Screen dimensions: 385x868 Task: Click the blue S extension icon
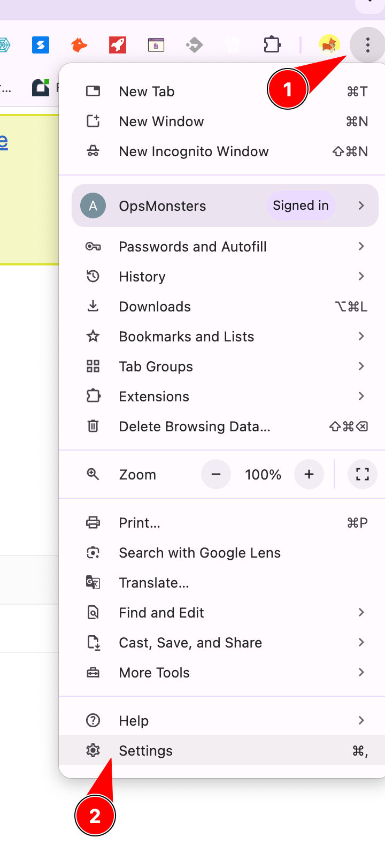point(41,45)
